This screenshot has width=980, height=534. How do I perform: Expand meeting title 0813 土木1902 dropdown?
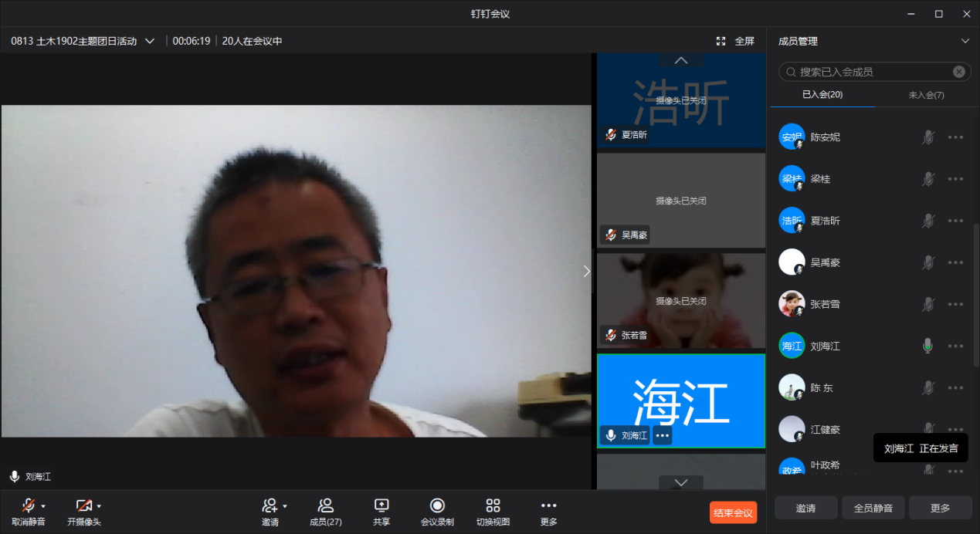click(x=150, y=41)
